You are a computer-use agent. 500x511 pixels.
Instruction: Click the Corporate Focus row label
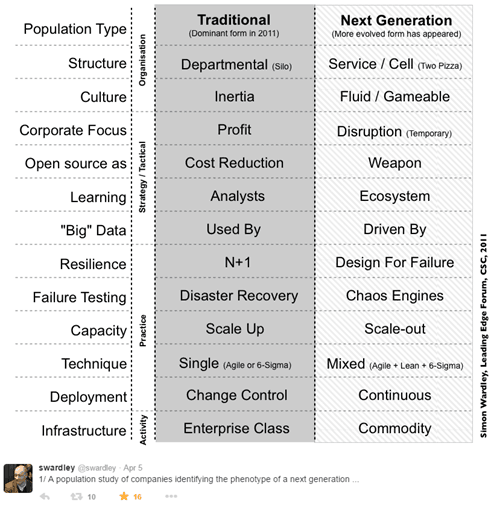coord(73,130)
